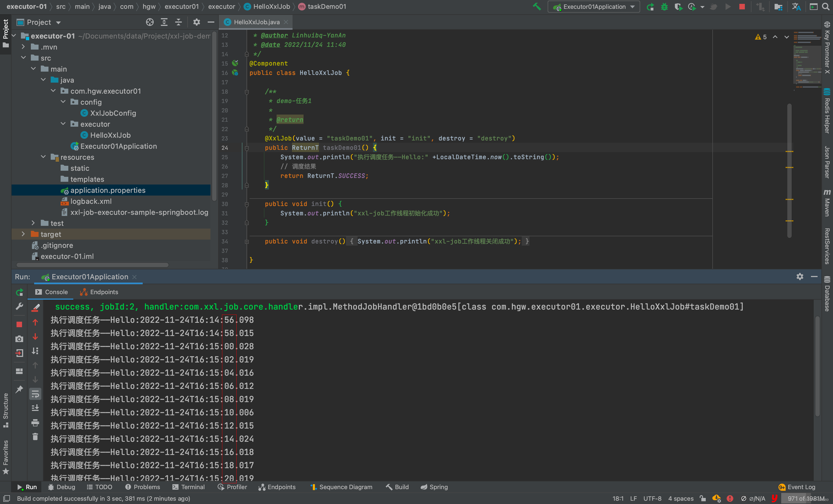Collapse the resources folder
The image size is (833, 504).
[x=43, y=157]
